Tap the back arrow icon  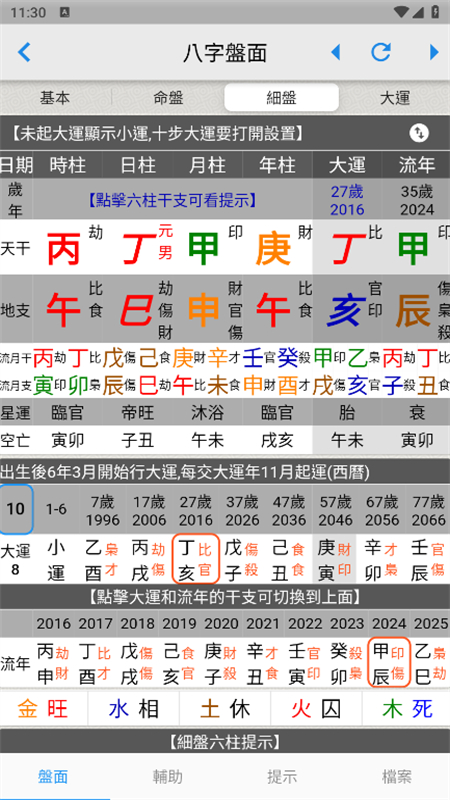pos(24,52)
